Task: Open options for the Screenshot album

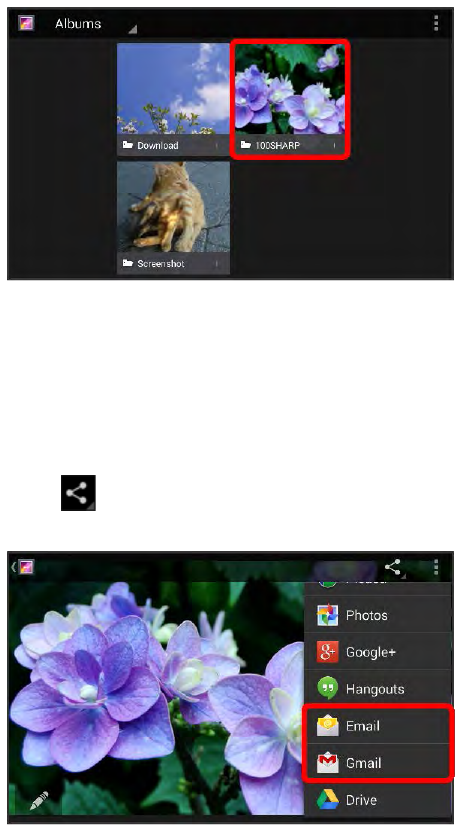Action: click(217, 263)
